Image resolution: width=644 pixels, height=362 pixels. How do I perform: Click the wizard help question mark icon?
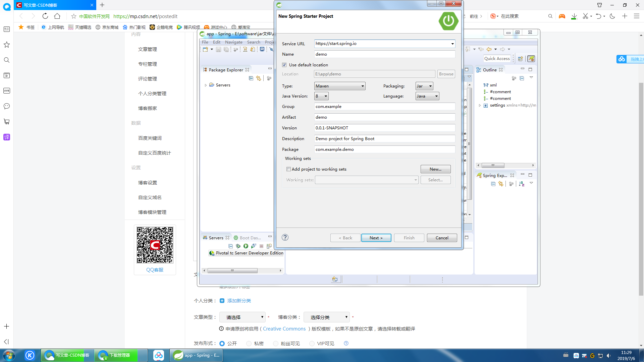(285, 238)
